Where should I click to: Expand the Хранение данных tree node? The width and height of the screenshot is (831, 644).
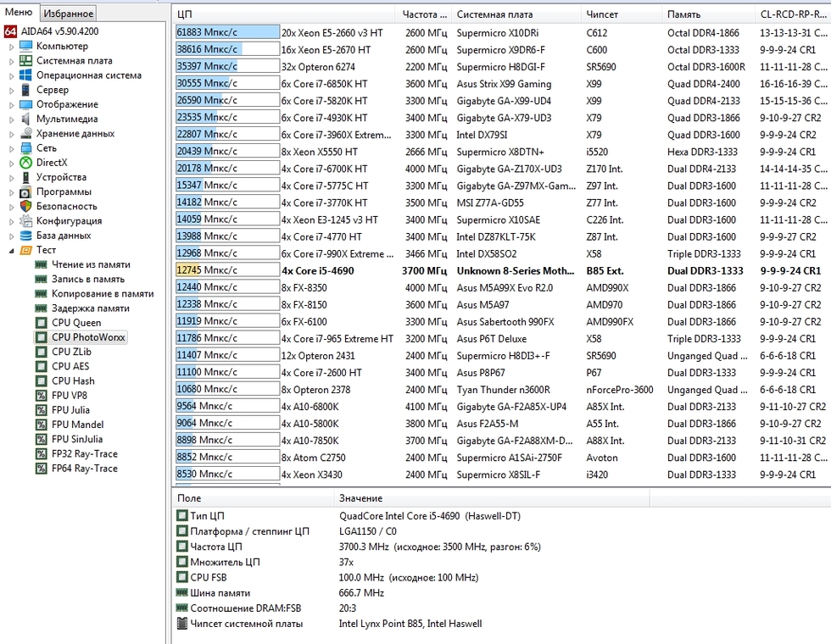coord(12,134)
